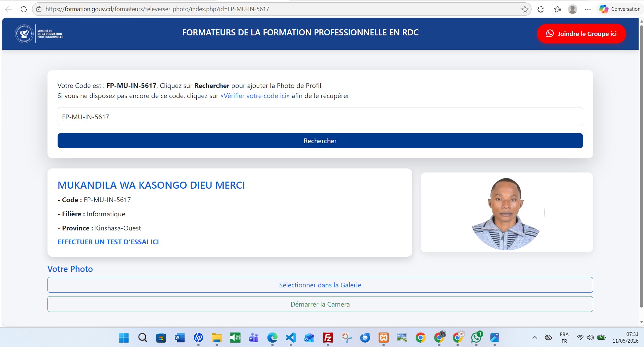Open WhatsApp from the taskbar
The height and width of the screenshot is (347, 644).
[x=476, y=337]
